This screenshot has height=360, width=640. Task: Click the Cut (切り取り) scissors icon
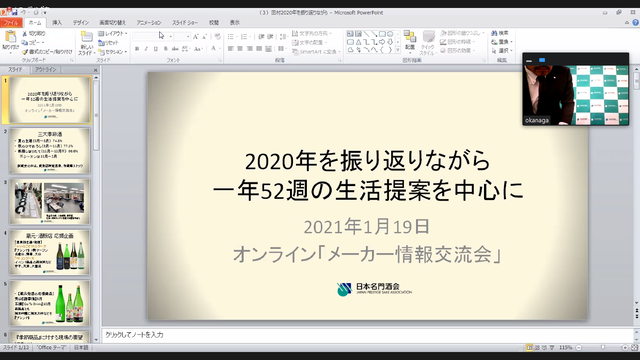tap(24, 33)
